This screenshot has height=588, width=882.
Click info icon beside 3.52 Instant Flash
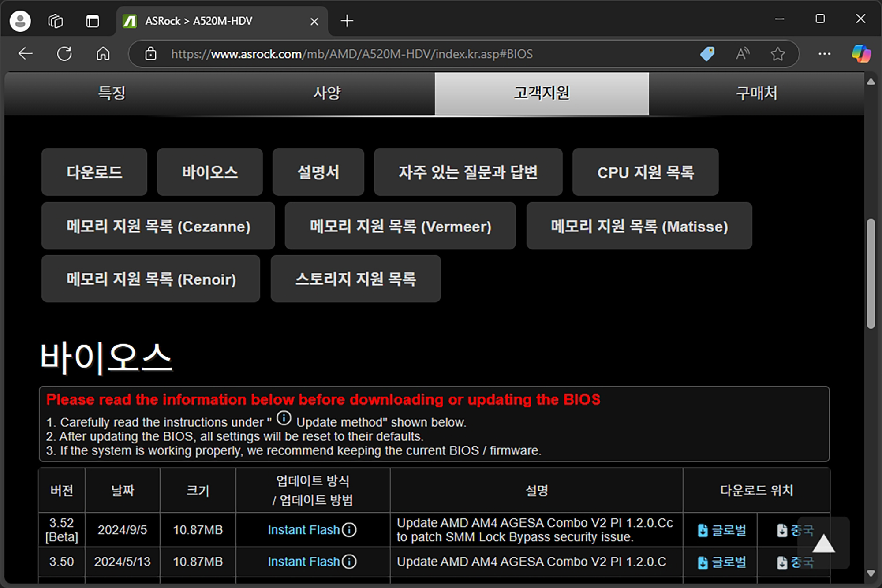(x=349, y=529)
